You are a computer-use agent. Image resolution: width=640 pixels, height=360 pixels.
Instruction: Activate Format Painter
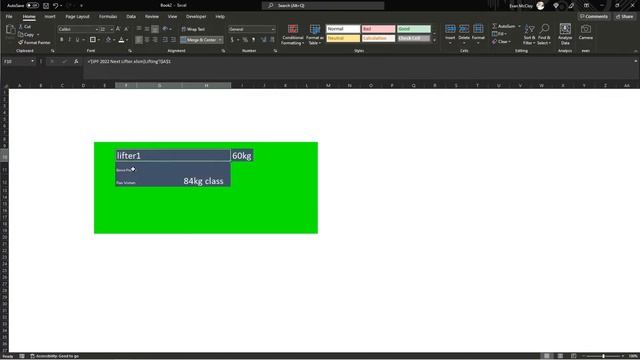point(34,42)
